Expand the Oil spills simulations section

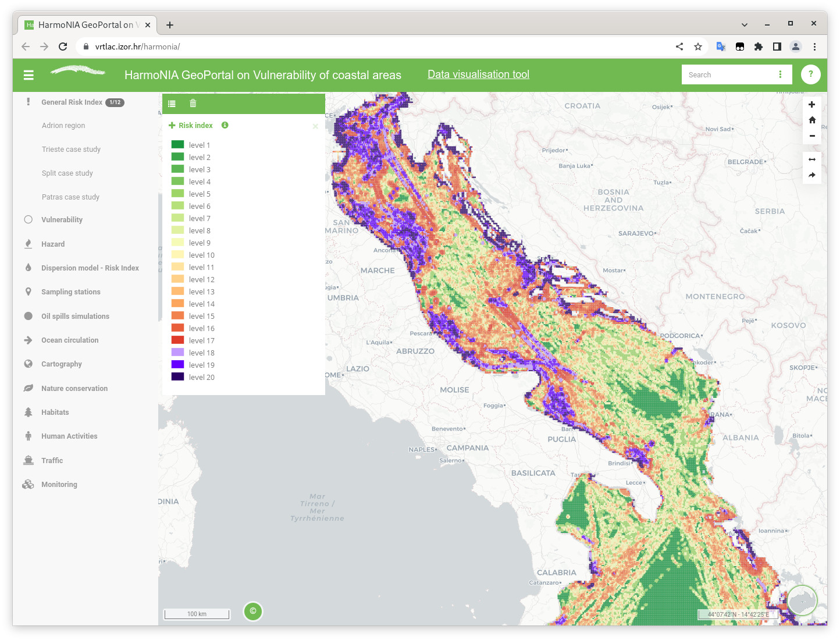[75, 317]
